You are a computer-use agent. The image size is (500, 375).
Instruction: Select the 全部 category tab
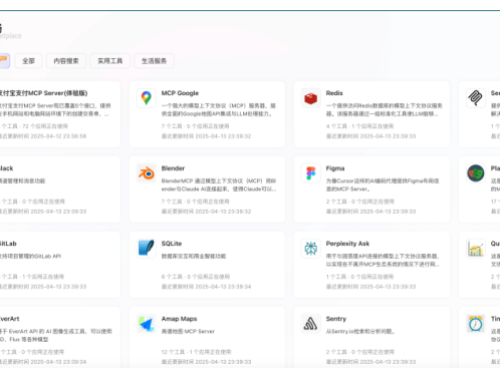point(28,61)
